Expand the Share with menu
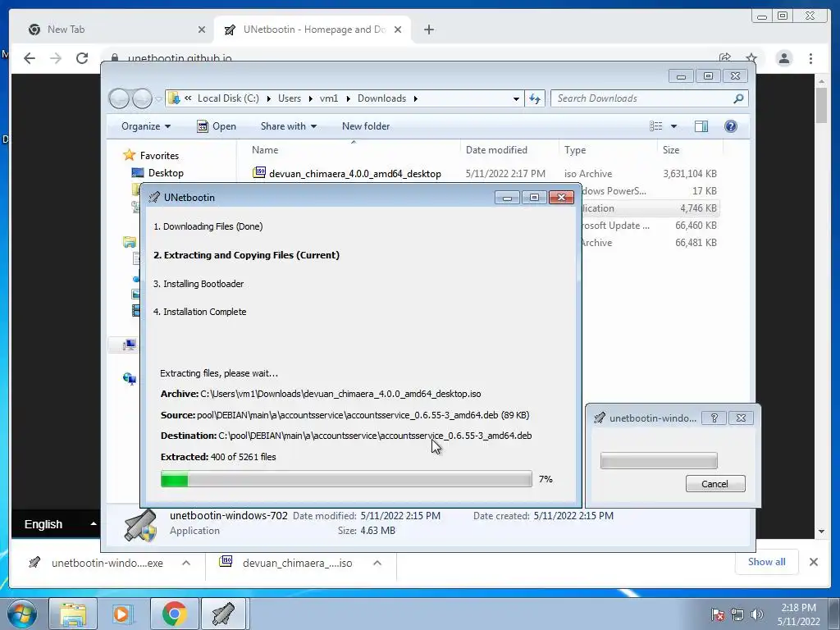The height and width of the screenshot is (630, 840). tap(288, 126)
